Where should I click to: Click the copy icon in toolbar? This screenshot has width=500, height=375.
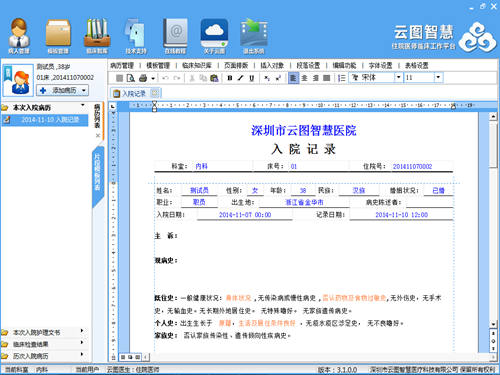click(x=203, y=78)
